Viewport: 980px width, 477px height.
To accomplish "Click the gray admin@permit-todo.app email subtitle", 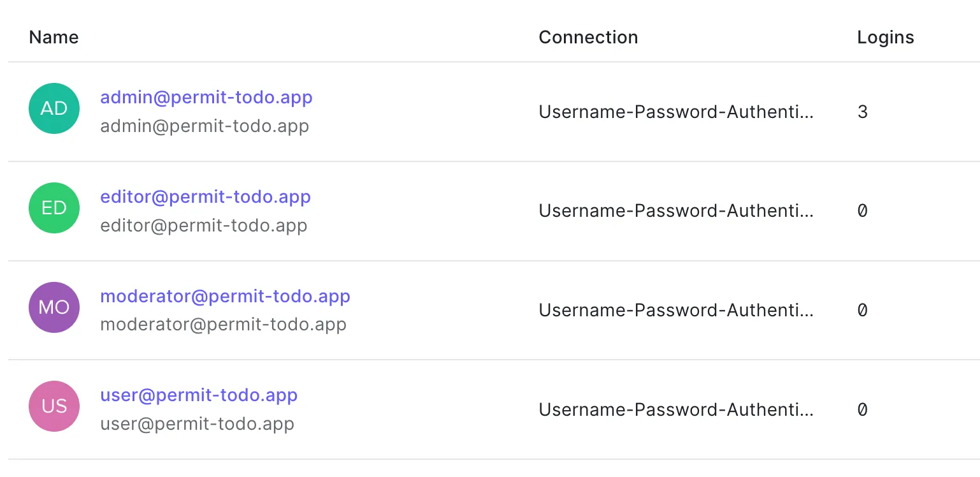I will click(x=205, y=126).
